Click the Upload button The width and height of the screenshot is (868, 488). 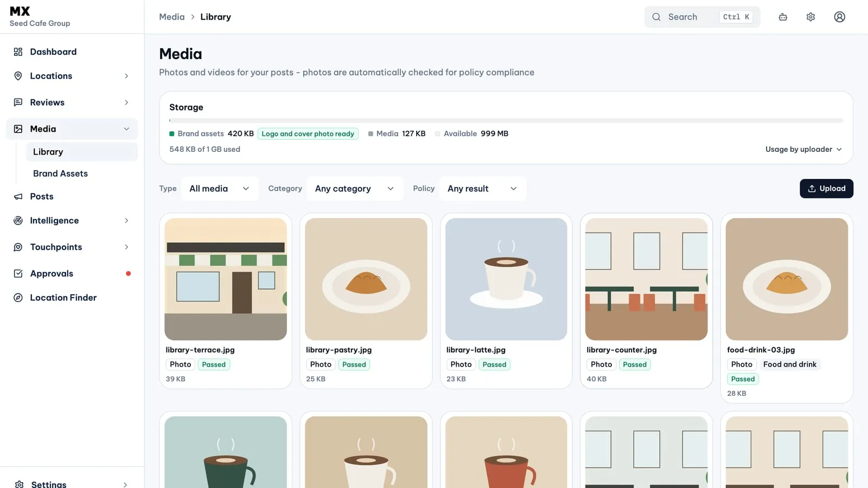(x=826, y=189)
